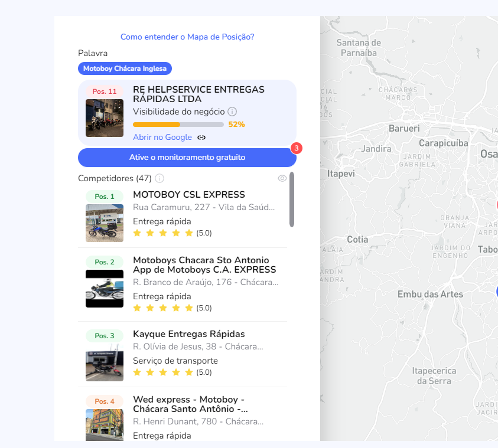Open the Abrir no Google link

tap(162, 138)
